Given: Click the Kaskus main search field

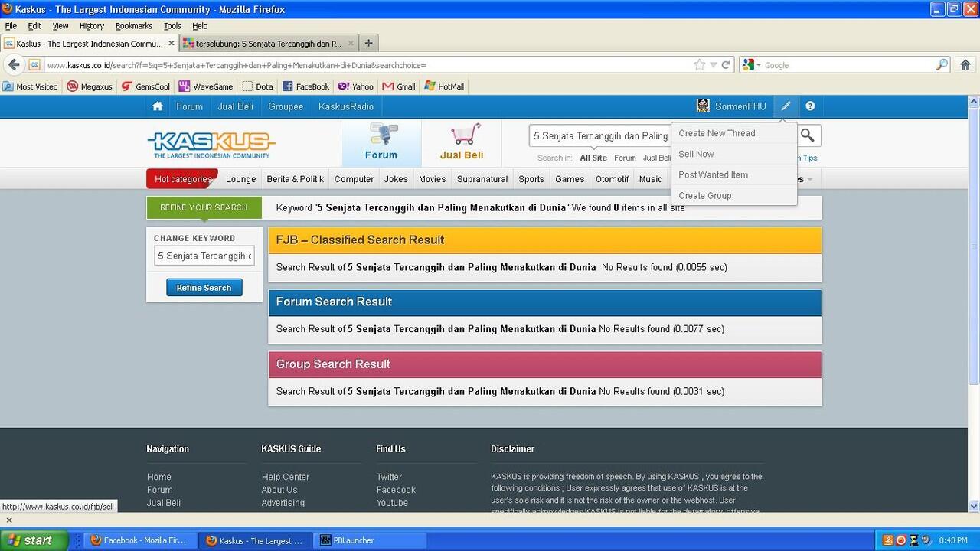Looking at the screenshot, I should click(599, 135).
